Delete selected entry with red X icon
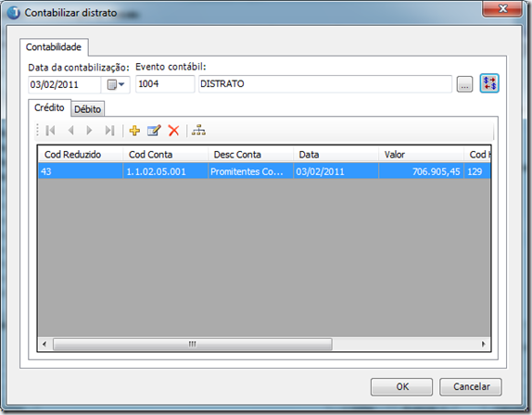This screenshot has height=415, width=532. point(173,131)
